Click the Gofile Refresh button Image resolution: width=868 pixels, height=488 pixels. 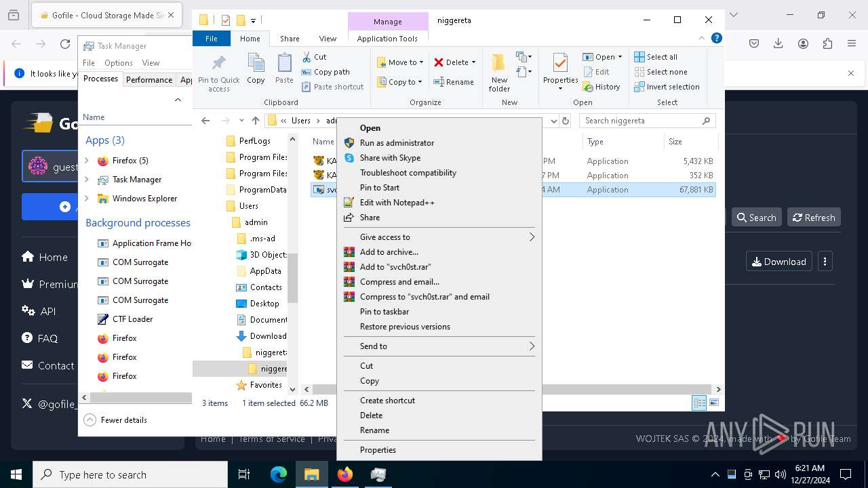click(814, 218)
